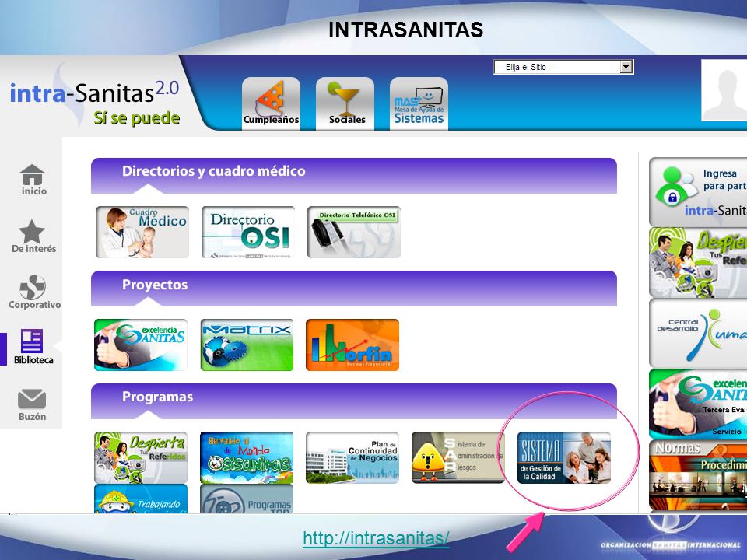747x560 pixels.
Task: Open the Sociales cocktail icon
Action: click(x=345, y=103)
